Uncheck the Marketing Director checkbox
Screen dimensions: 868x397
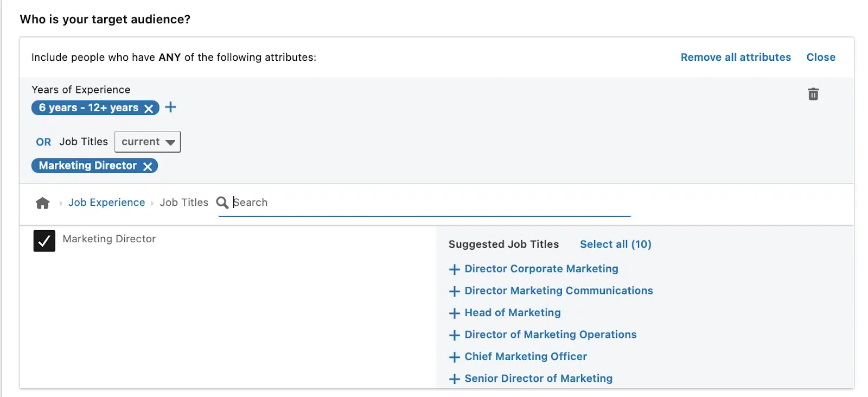[44, 241]
